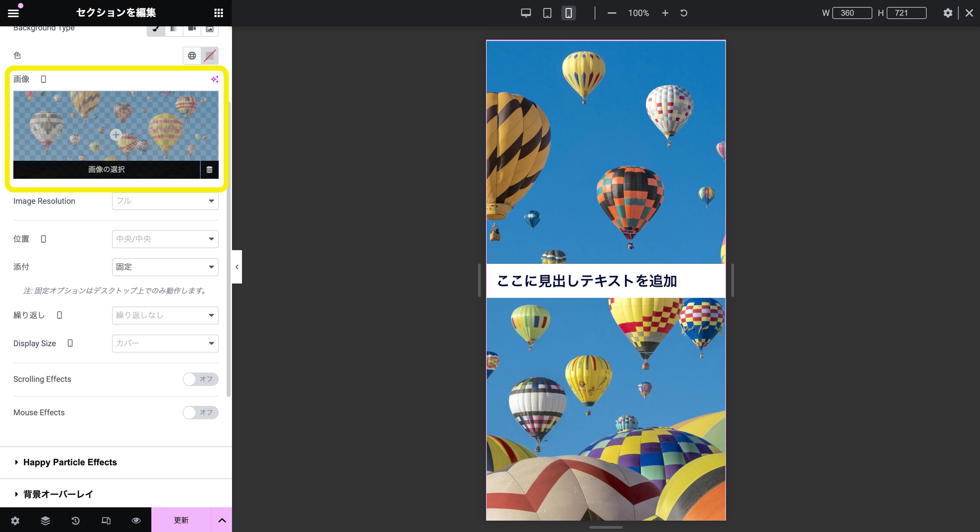
Task: Click the responsive device icon beside Display Size
Action: (70, 343)
